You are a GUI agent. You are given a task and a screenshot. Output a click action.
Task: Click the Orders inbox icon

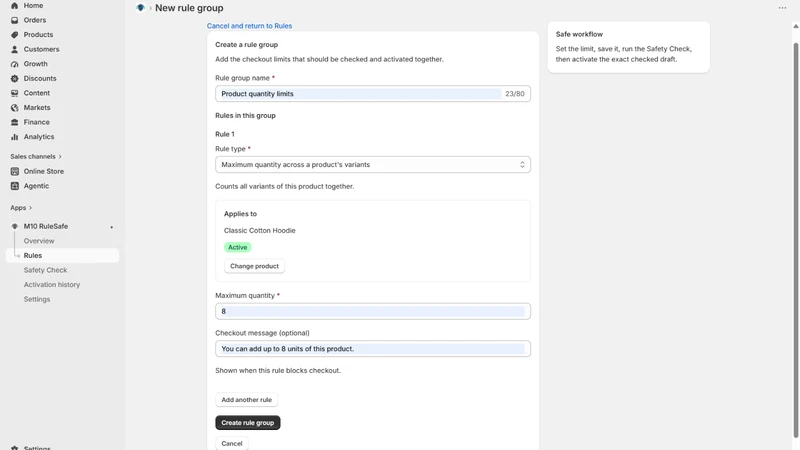coord(14,20)
